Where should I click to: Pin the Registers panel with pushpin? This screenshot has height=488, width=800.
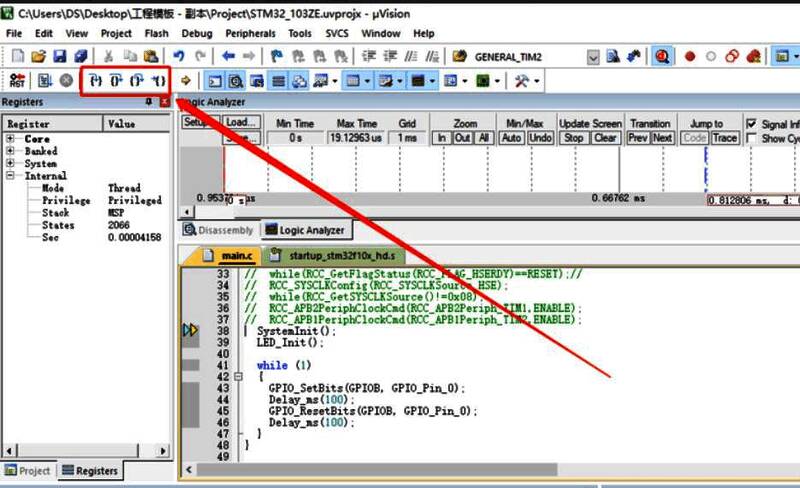[x=149, y=102]
